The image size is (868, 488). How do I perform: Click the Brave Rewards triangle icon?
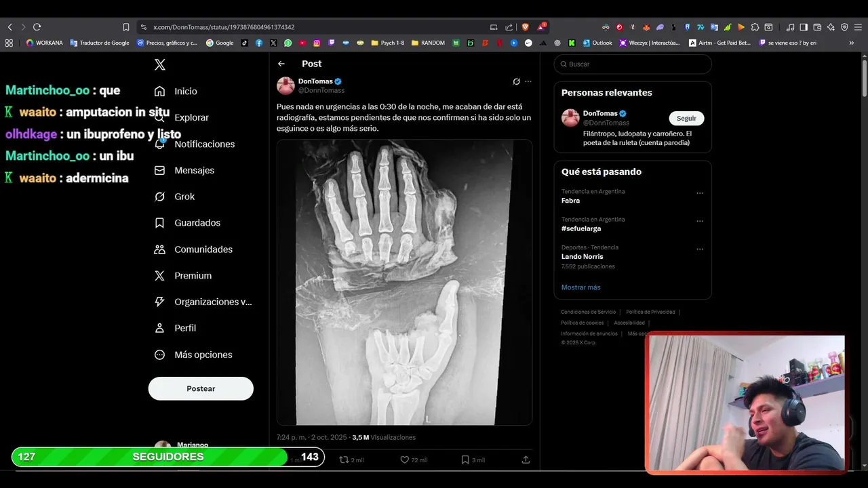(541, 27)
